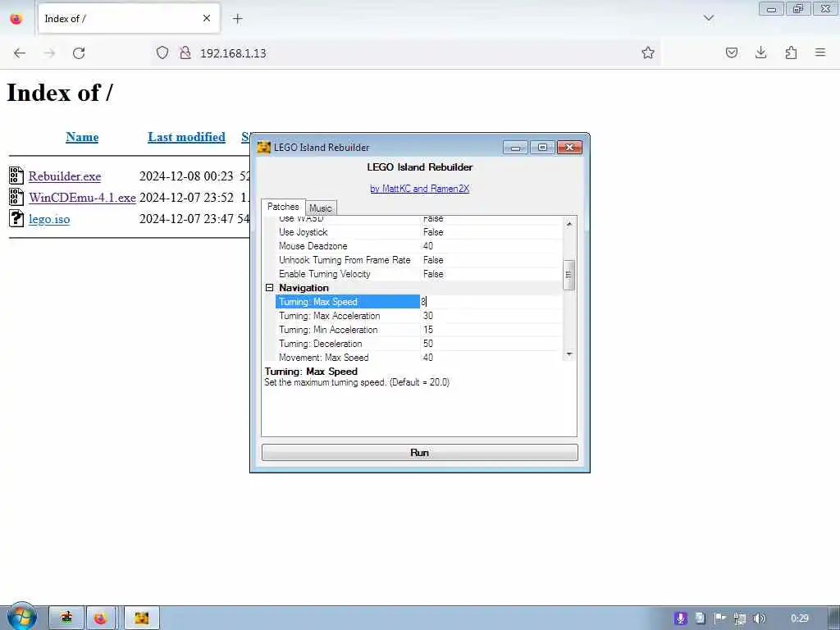Image resolution: width=840 pixels, height=630 pixels.
Task: Click the Firefox back arrow
Action: click(20, 53)
